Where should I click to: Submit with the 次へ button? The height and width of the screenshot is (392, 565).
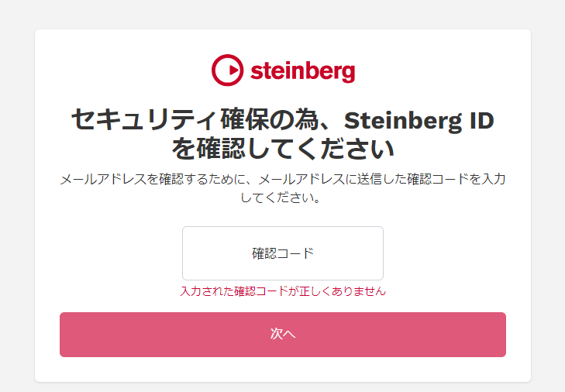[x=283, y=335]
